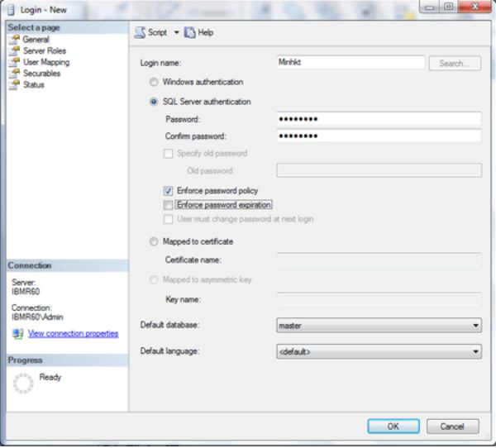
Task: Click the Ready progress spinner
Action: click(x=23, y=384)
